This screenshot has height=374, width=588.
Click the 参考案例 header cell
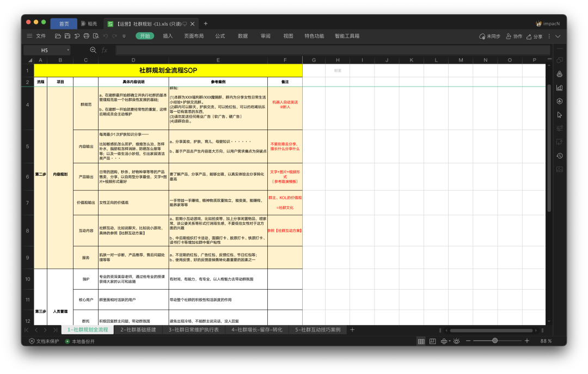click(x=218, y=82)
